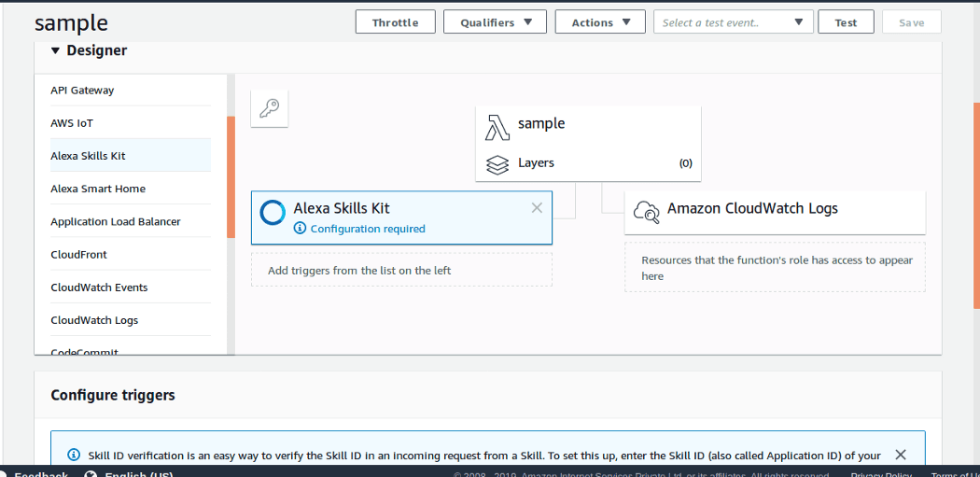Click the key permissions icon
This screenshot has height=477, width=980.
pos(270,108)
